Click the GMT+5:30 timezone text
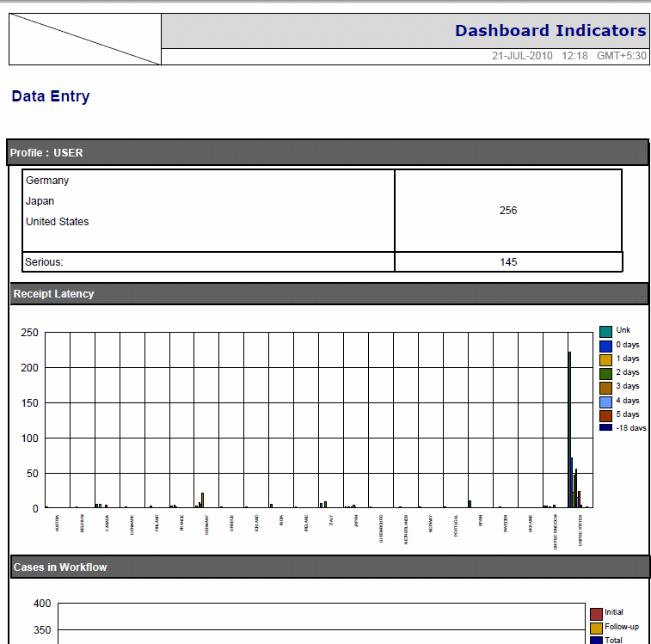Viewport: 651px width, 644px height. pyautogui.click(x=622, y=56)
